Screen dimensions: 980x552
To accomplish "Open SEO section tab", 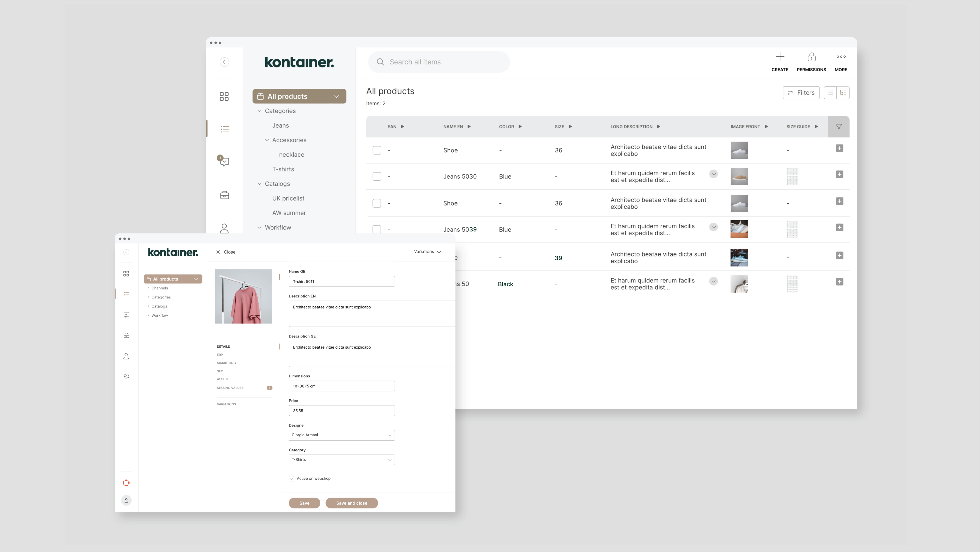I will coord(220,371).
